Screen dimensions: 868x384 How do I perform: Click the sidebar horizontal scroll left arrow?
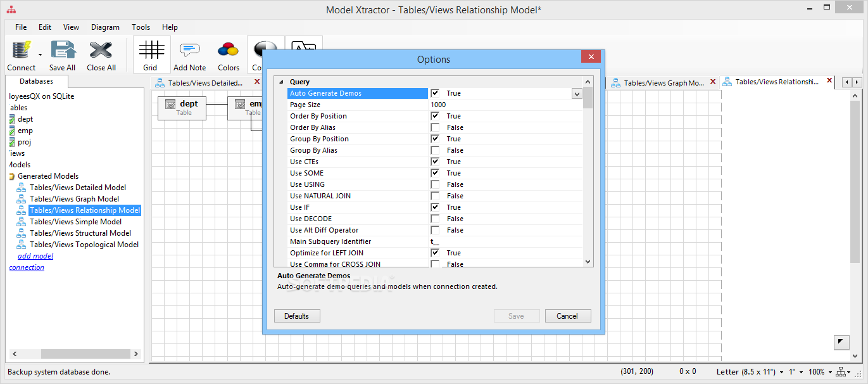click(14, 354)
